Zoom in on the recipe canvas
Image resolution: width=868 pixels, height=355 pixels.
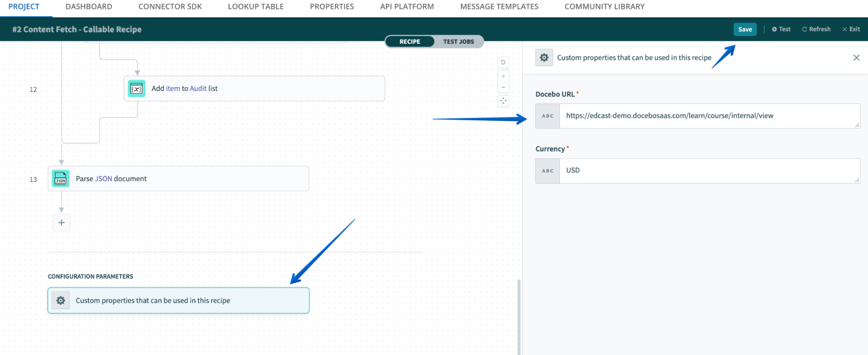[x=503, y=76]
